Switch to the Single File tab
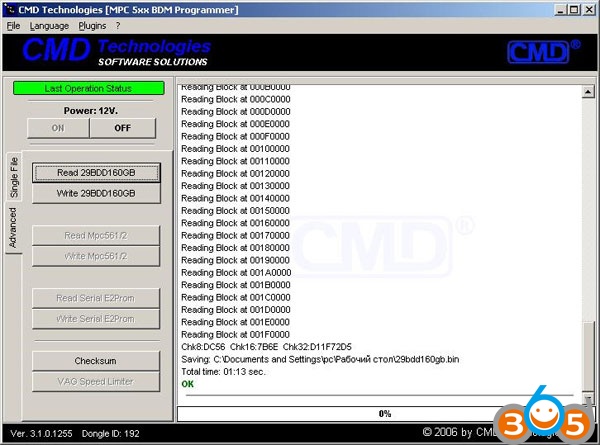The height and width of the screenshot is (445, 600). tap(14, 177)
